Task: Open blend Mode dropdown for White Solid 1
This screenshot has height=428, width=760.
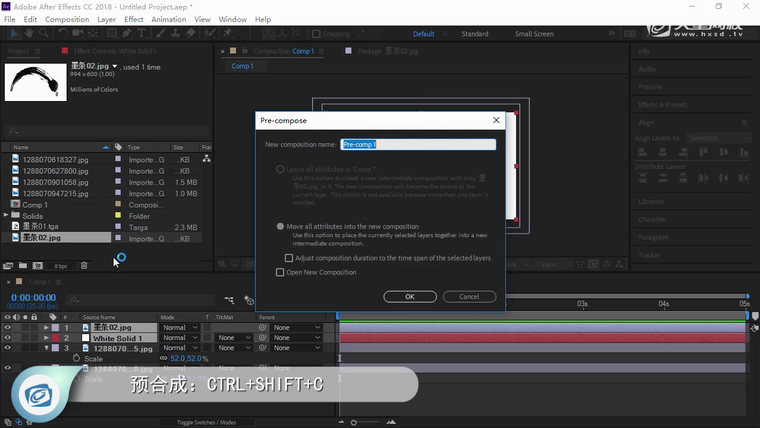Action: pos(179,338)
